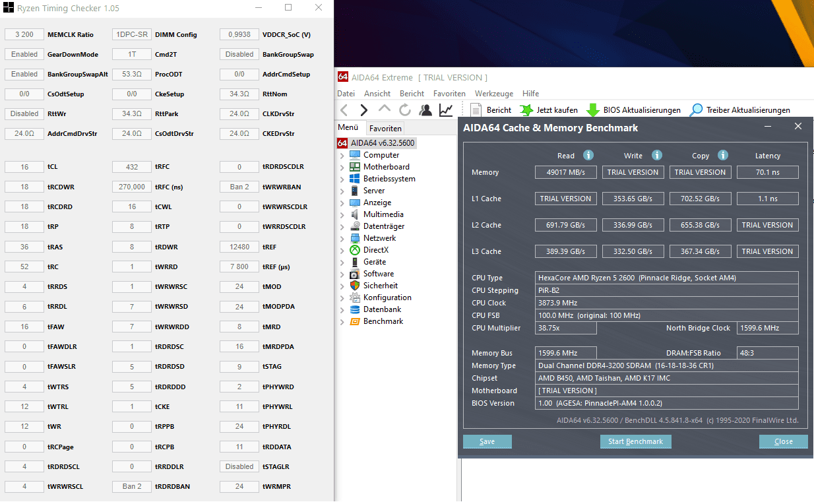
Task: Select the Server icon in the tree
Action: [x=355, y=191]
